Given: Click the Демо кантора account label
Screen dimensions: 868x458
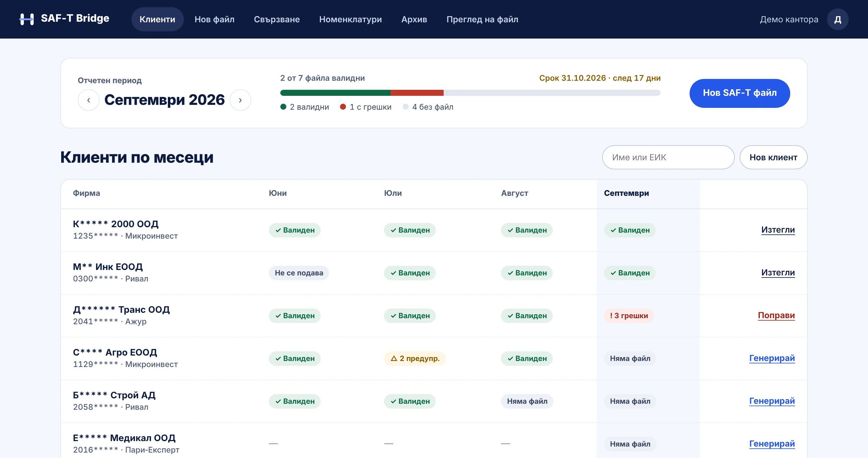Looking at the screenshot, I should [x=789, y=19].
